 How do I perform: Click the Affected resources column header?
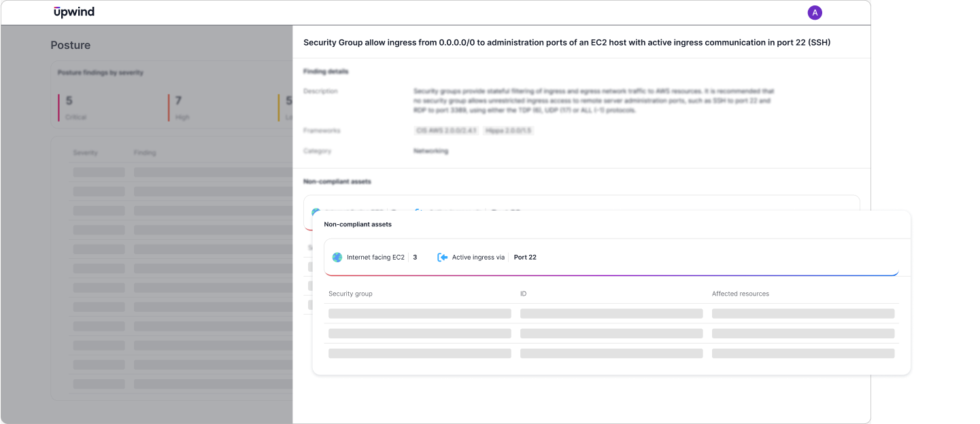point(741,294)
